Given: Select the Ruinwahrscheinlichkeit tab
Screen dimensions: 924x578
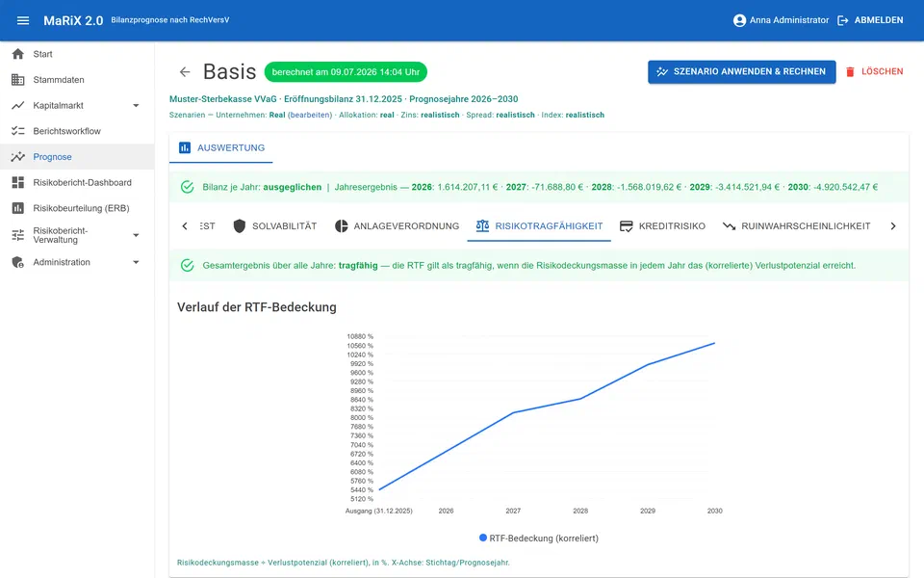Looking at the screenshot, I should (797, 225).
